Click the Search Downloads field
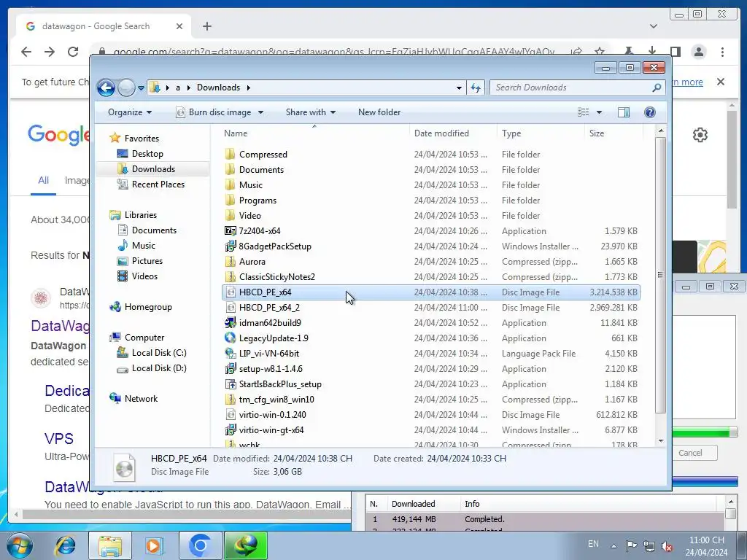The width and height of the screenshot is (747, 560). (578, 87)
